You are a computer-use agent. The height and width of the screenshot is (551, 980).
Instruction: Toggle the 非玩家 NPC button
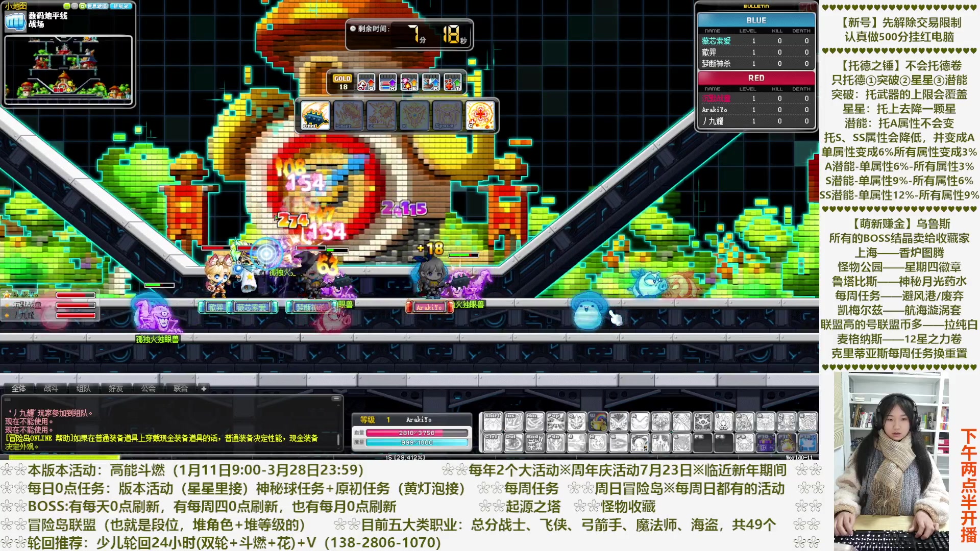[121, 6]
